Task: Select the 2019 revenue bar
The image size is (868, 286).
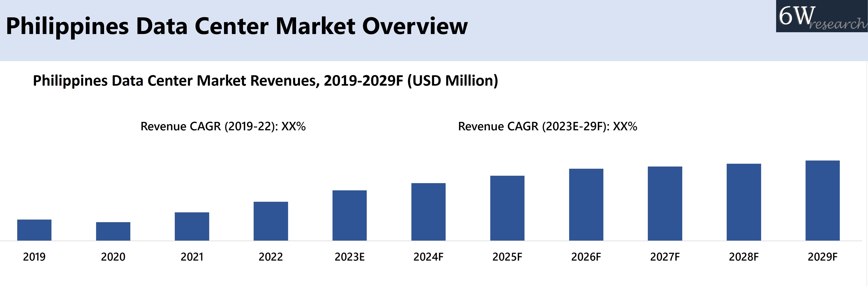Action: (x=34, y=230)
